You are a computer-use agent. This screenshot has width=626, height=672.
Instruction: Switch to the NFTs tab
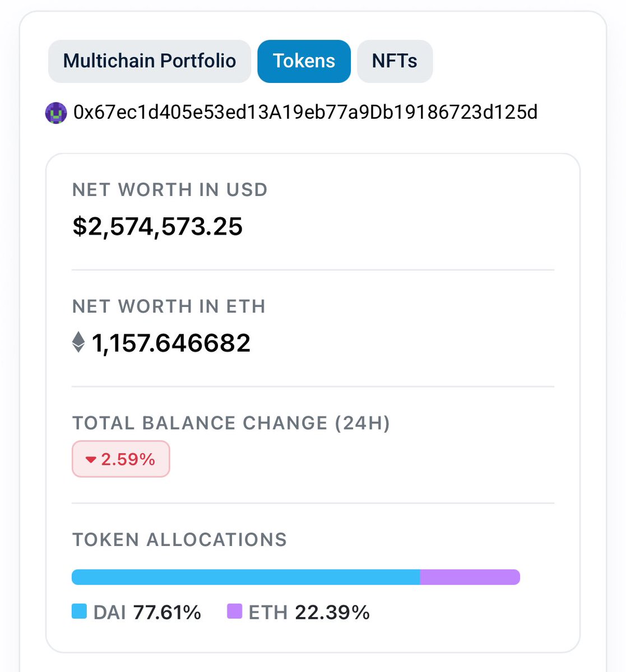pos(395,61)
